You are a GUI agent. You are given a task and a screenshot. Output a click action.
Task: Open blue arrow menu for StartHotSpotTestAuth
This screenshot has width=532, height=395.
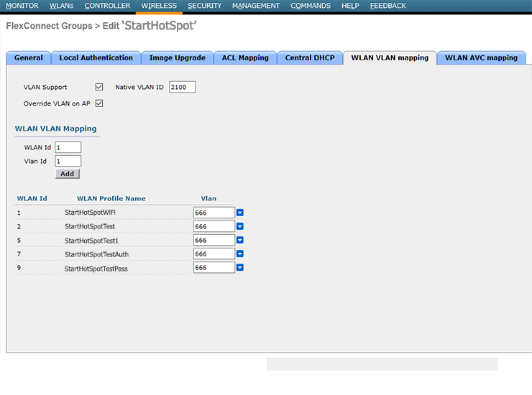pyautogui.click(x=240, y=254)
